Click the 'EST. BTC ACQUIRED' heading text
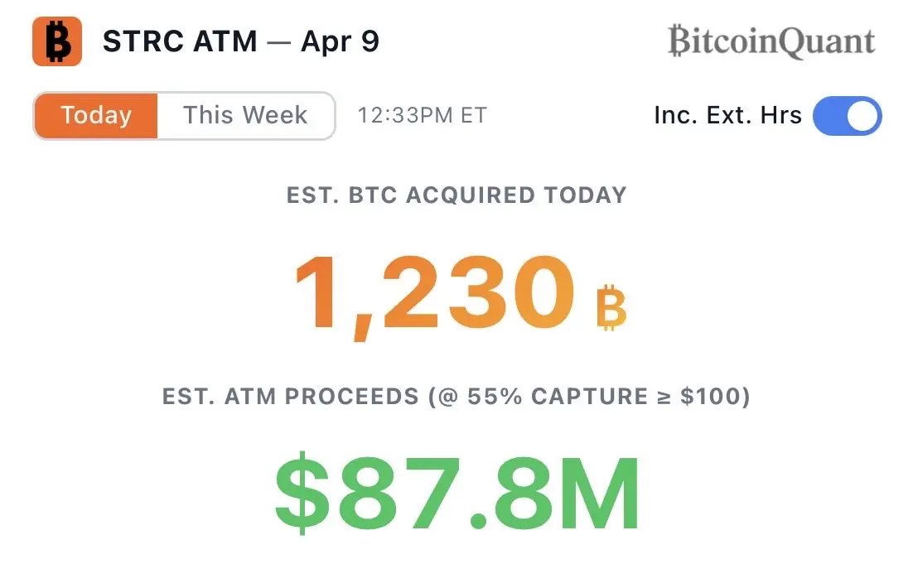This screenshot has height=588, width=913. (x=411, y=195)
